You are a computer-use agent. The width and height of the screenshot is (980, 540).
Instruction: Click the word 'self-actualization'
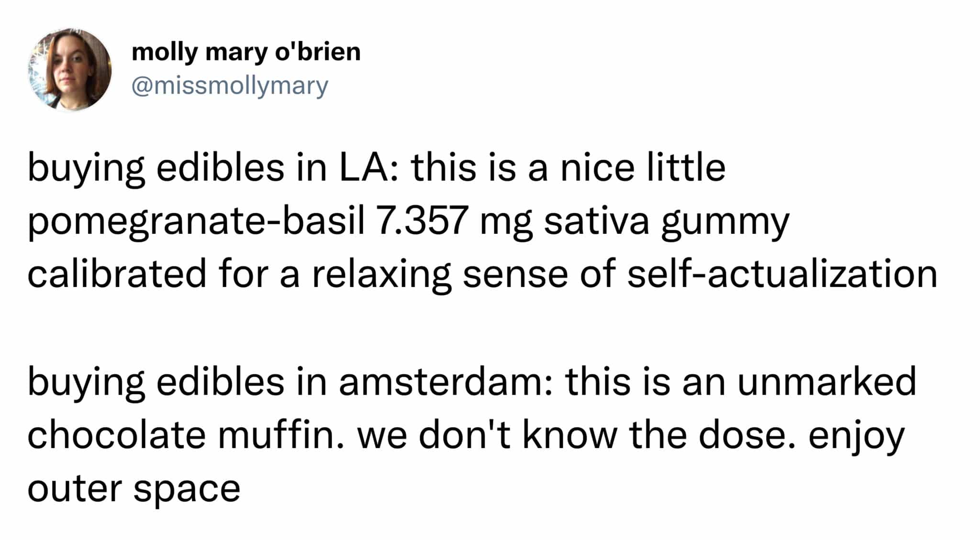click(x=782, y=274)
